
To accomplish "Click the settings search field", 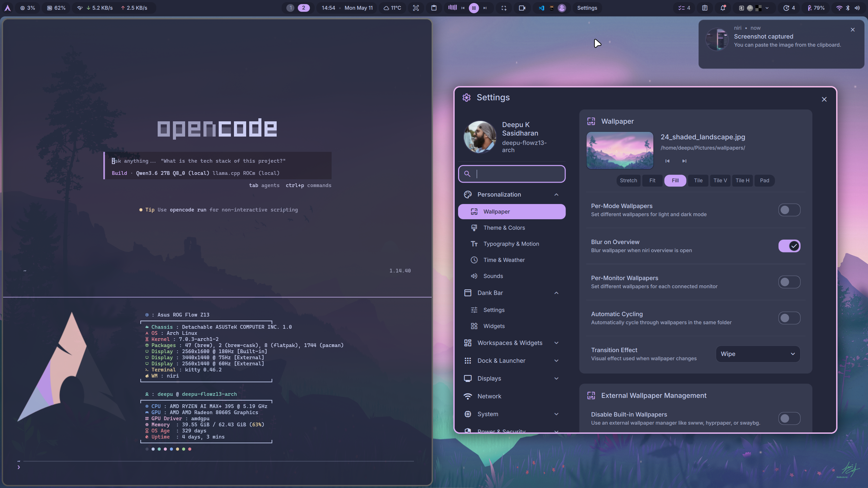I will click(512, 174).
